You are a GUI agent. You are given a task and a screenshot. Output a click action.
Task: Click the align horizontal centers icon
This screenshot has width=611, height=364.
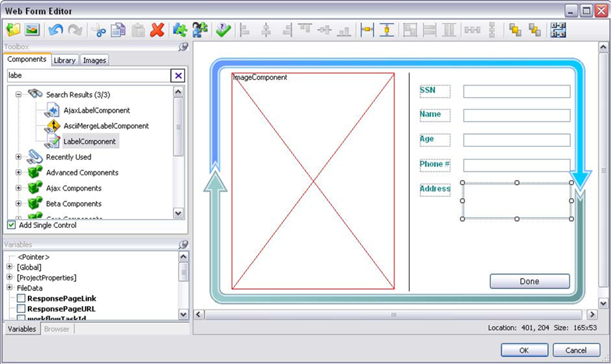pyautogui.click(x=266, y=30)
